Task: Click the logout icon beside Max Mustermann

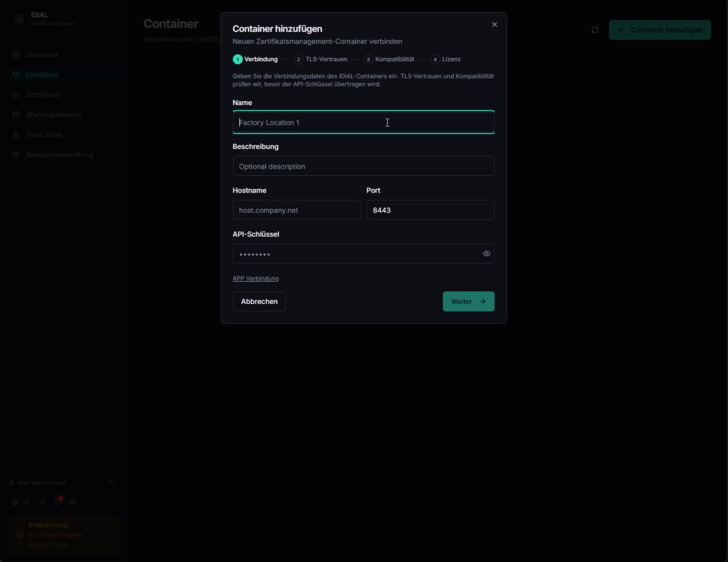Action: (x=112, y=483)
